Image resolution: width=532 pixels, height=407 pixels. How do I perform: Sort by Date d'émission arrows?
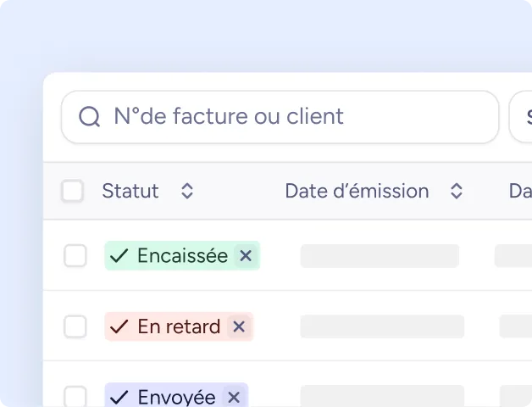coord(456,192)
